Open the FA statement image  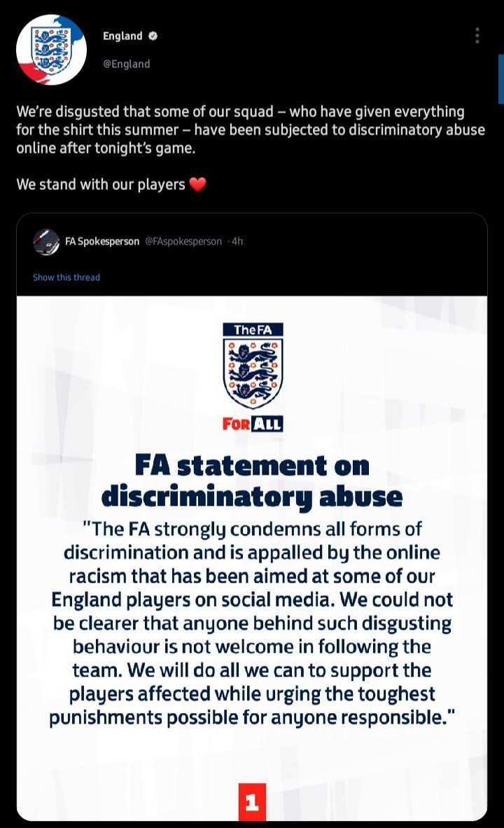[252, 558]
